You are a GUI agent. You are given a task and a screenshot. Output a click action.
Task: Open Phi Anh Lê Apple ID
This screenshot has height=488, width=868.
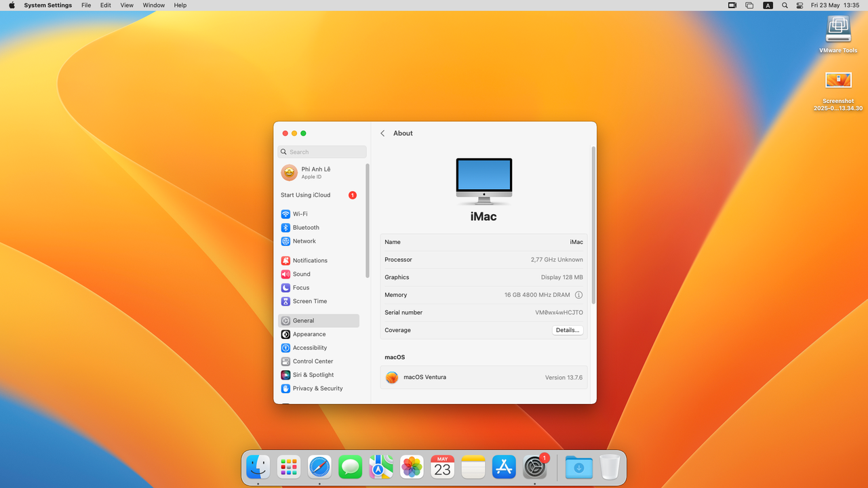point(320,173)
